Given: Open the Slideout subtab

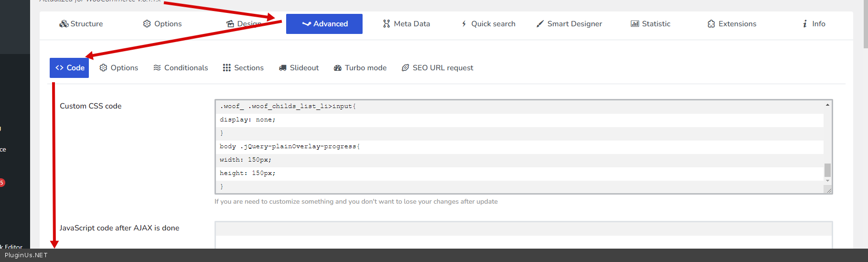Looking at the screenshot, I should pos(299,68).
